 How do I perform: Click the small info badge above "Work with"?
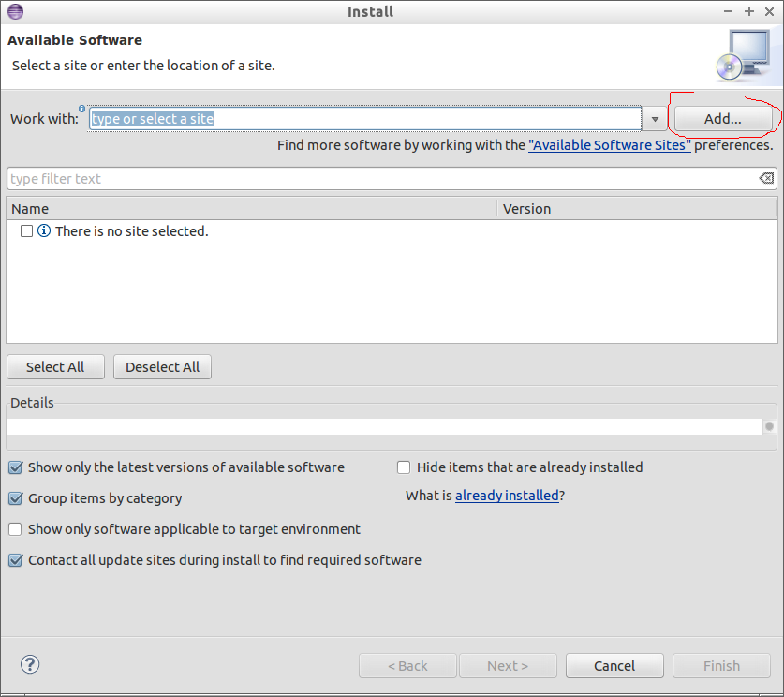81,108
